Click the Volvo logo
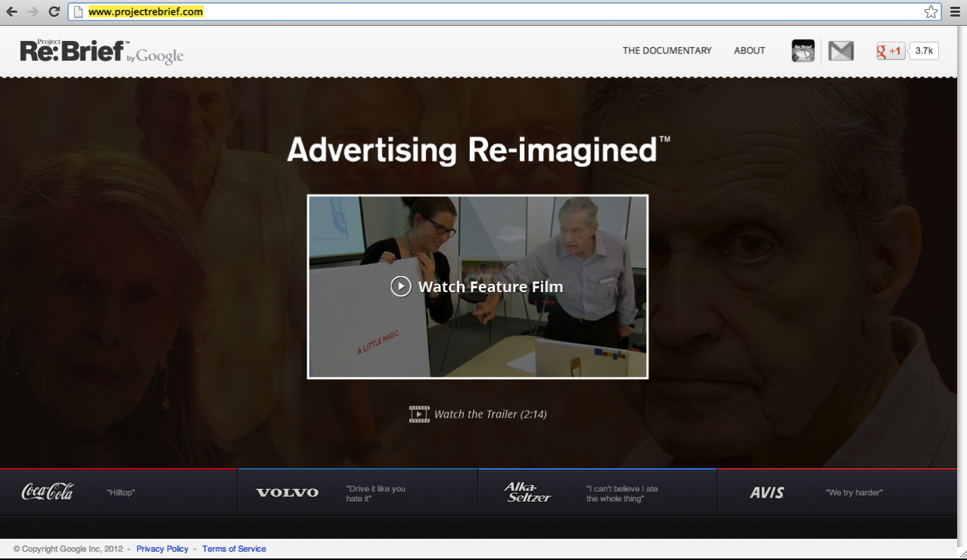This screenshot has width=967, height=560. pyautogui.click(x=287, y=493)
